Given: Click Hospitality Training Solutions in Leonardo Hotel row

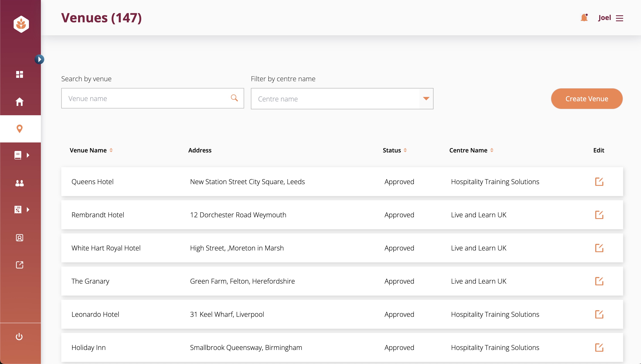Looking at the screenshot, I should click(x=495, y=314).
